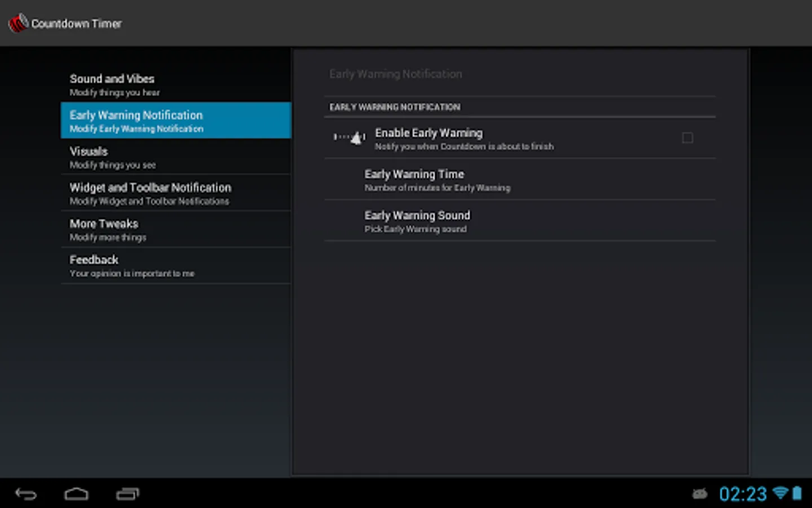Click the dimmed Early Warning Notification heading

395,74
